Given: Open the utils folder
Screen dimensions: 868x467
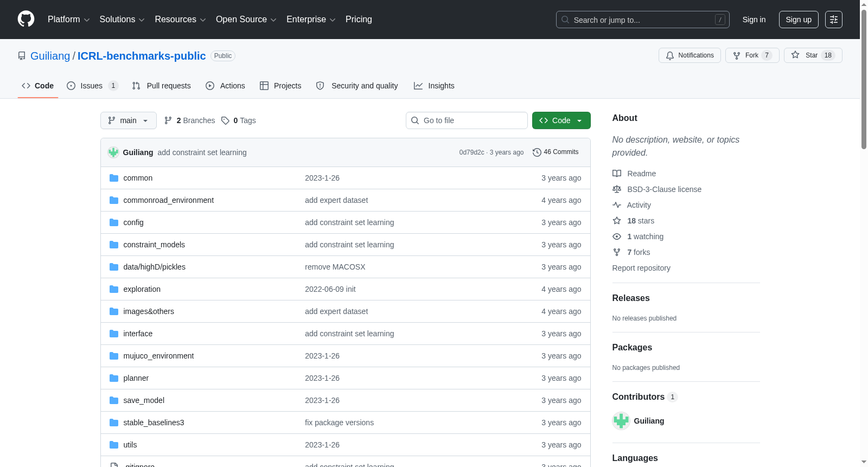Looking at the screenshot, I should click(x=130, y=445).
